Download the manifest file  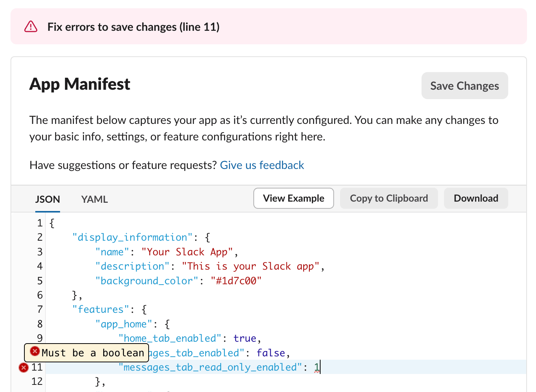pos(476,198)
